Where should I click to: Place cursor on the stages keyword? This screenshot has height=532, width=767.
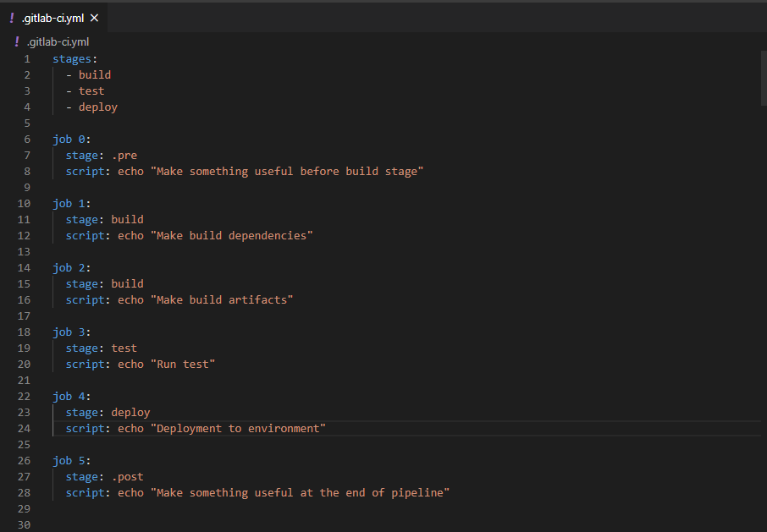(x=71, y=58)
